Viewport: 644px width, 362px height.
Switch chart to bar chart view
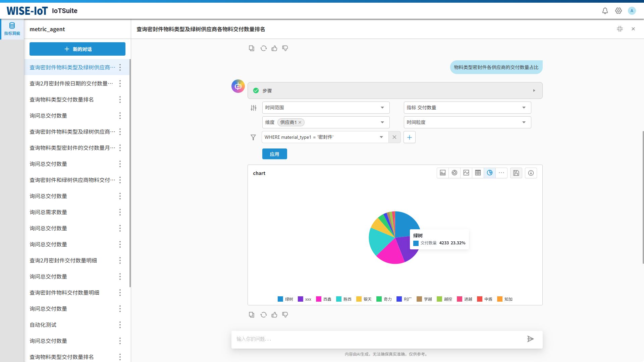pyautogui.click(x=443, y=173)
